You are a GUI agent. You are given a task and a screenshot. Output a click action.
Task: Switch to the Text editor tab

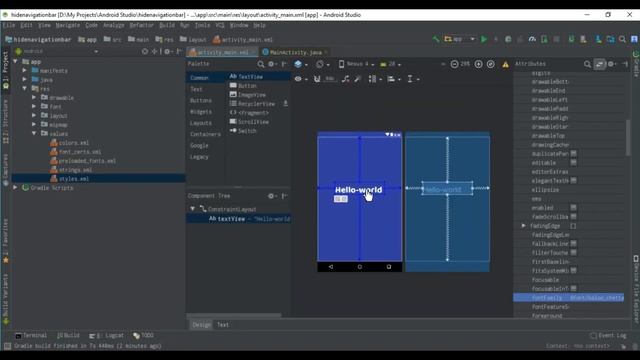[x=223, y=325]
